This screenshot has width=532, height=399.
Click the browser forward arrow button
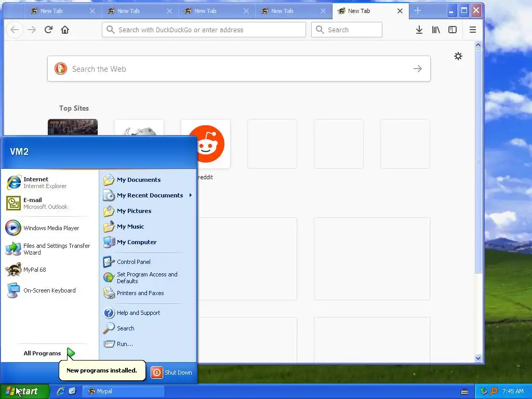32,30
